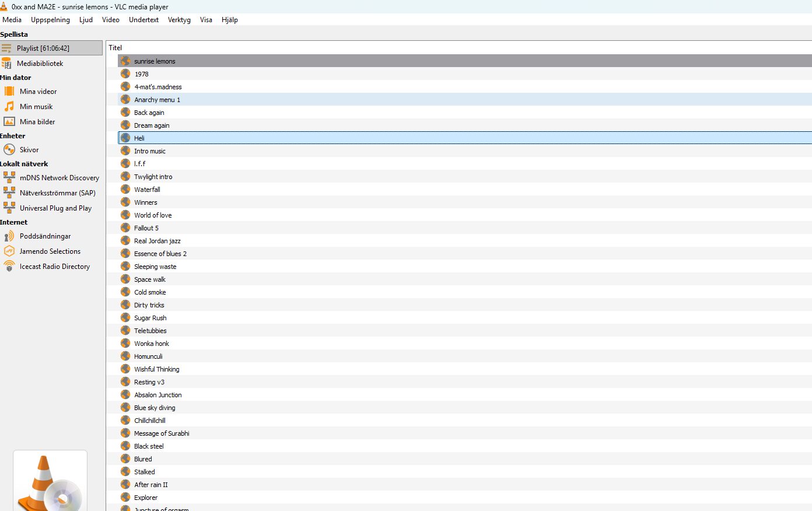Open Jamendo Selections source
The height and width of the screenshot is (511, 812).
click(51, 251)
